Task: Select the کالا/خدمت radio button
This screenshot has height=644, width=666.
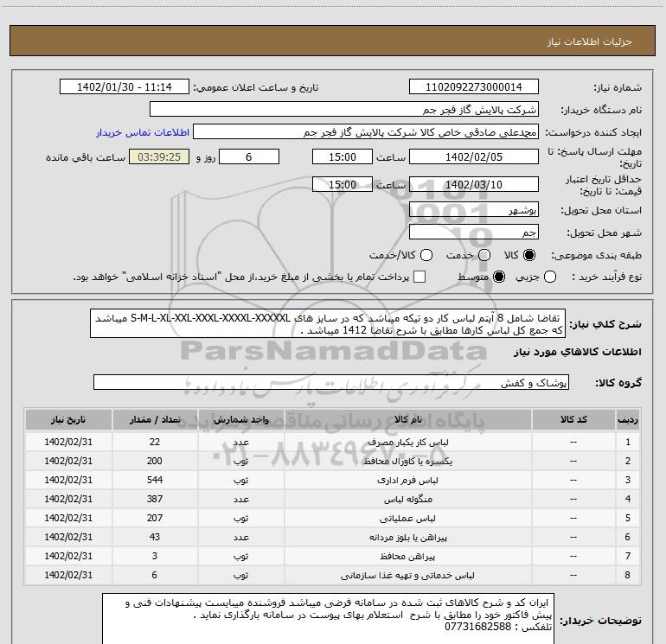Action: (426, 255)
